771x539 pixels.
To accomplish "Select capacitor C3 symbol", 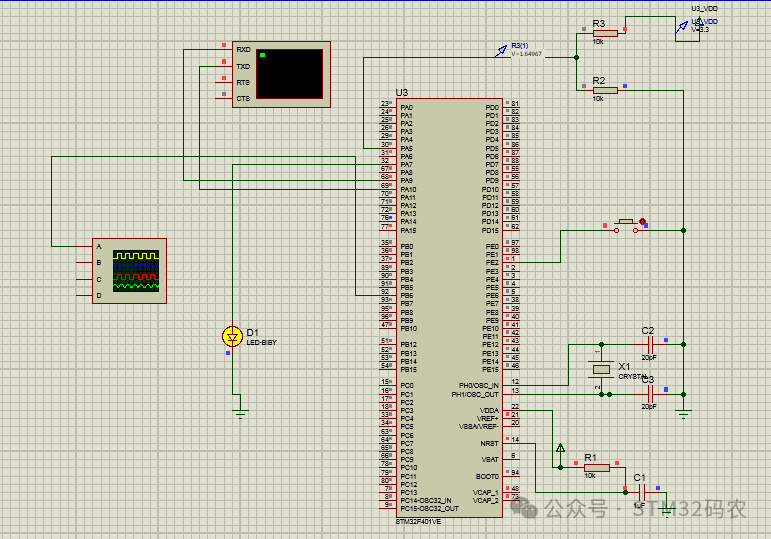I will (x=650, y=394).
